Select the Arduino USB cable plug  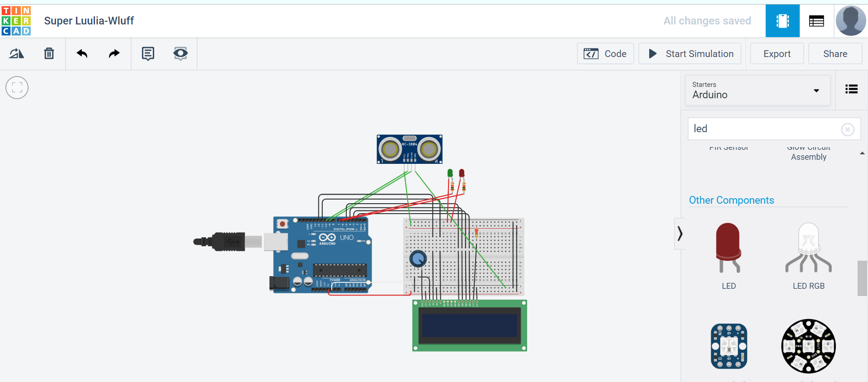228,242
